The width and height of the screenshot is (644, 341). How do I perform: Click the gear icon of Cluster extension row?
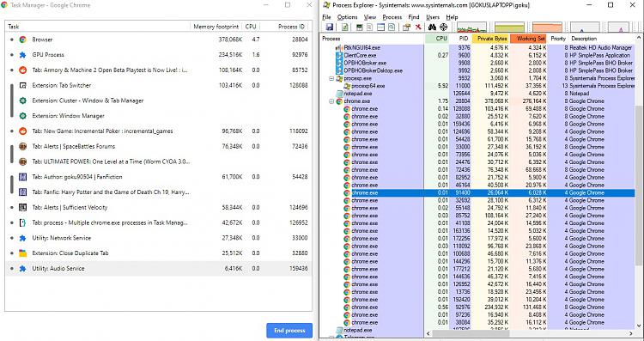[23, 100]
